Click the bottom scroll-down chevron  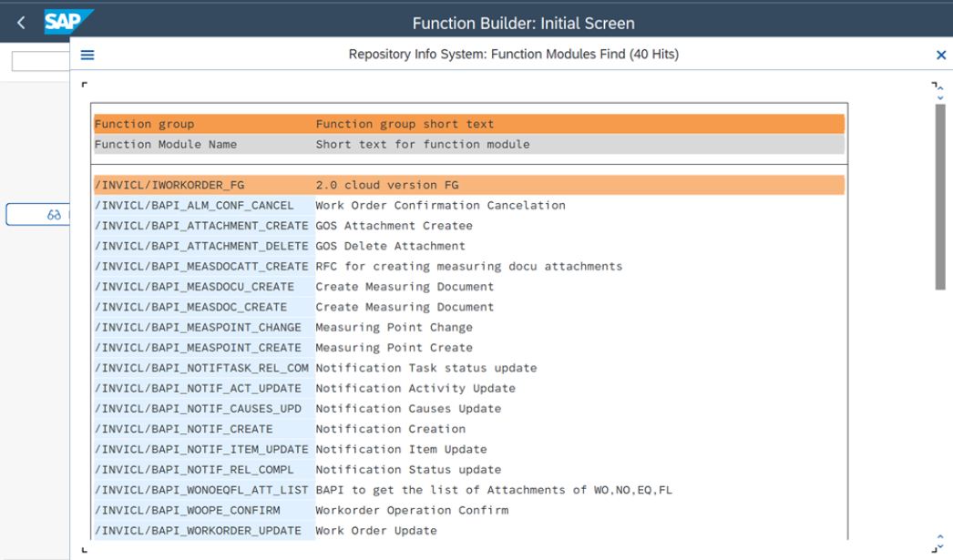940,545
